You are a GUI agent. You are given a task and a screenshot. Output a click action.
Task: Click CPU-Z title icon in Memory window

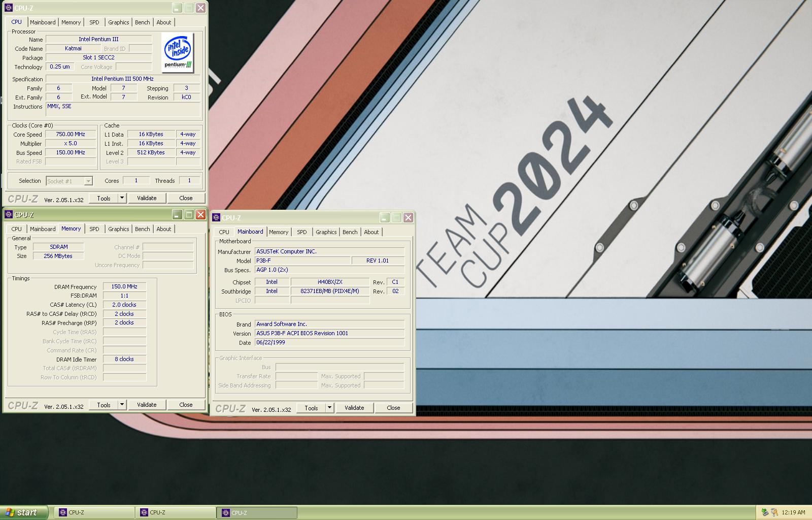pos(8,215)
